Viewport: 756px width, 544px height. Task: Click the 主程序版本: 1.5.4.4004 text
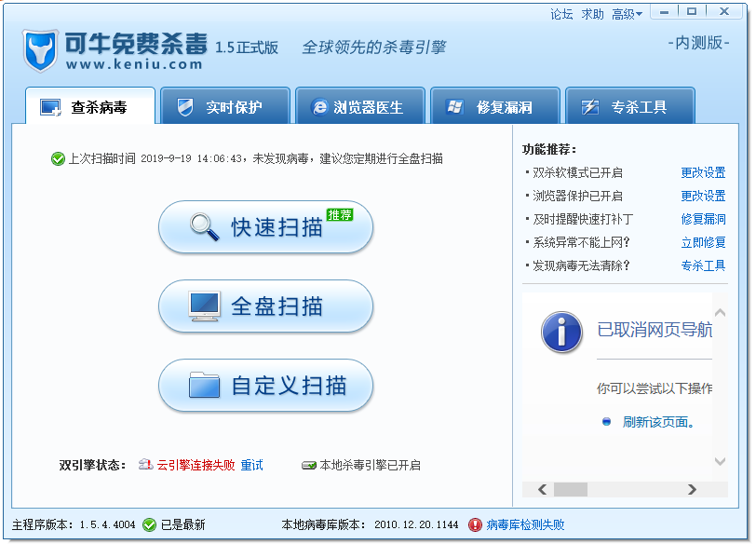click(x=74, y=524)
